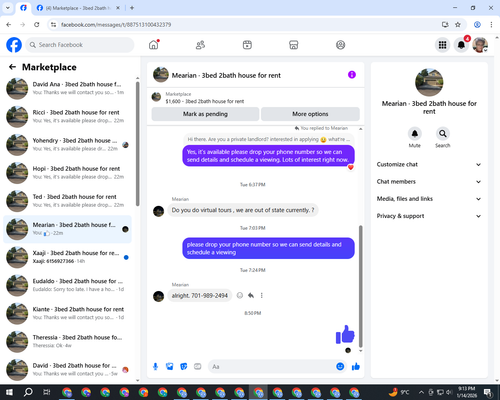Image resolution: width=500 pixels, height=400 pixels.
Task: Open the Kiante conversation
Action: click(x=68, y=313)
